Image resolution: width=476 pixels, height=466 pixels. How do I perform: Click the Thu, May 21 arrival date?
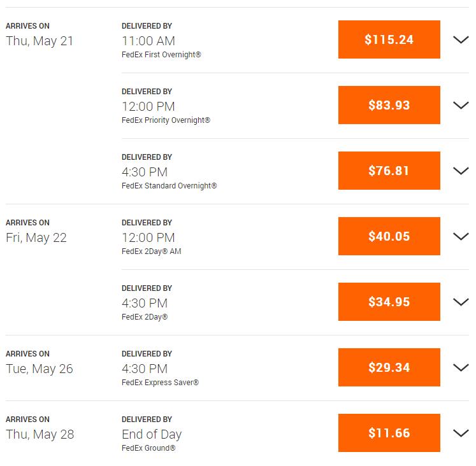[40, 41]
